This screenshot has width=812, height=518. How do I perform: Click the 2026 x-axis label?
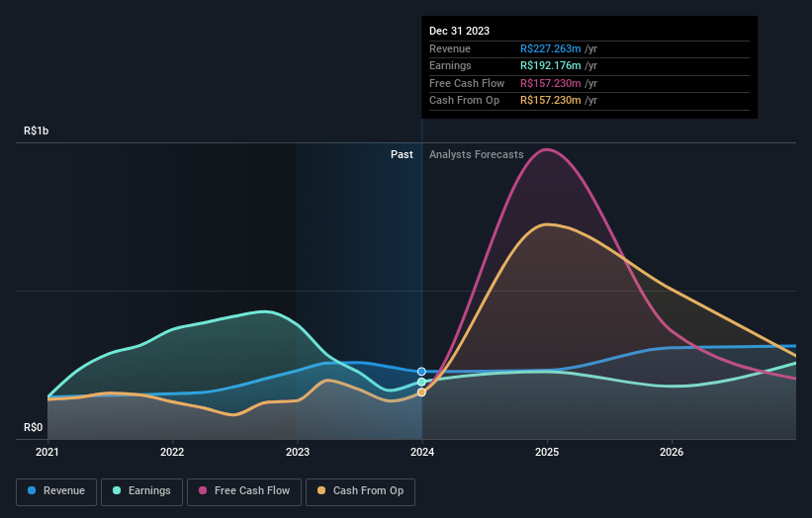(x=672, y=453)
